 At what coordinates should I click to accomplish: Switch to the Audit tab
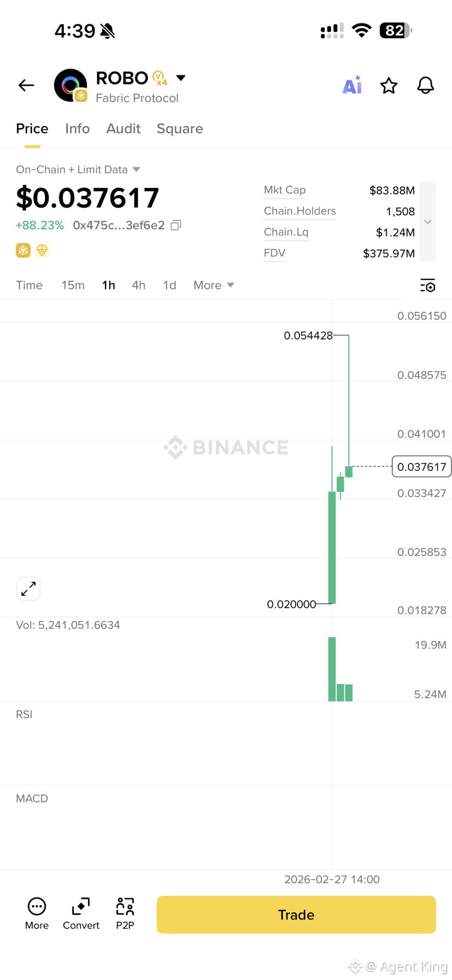tap(123, 128)
